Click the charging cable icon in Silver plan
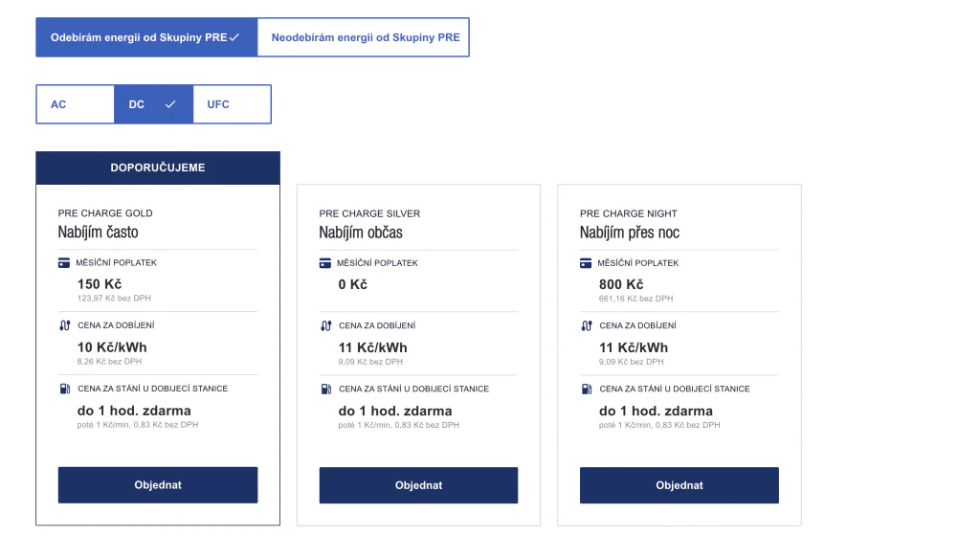 click(325, 325)
